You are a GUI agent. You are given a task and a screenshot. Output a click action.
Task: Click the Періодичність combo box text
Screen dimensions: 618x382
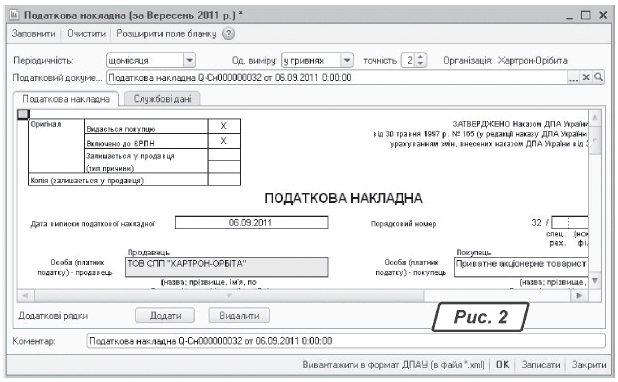click(145, 61)
